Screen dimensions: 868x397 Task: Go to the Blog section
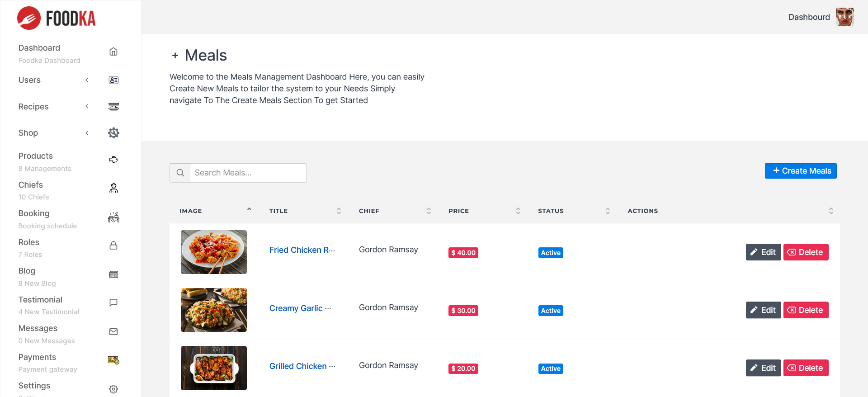[x=27, y=271]
